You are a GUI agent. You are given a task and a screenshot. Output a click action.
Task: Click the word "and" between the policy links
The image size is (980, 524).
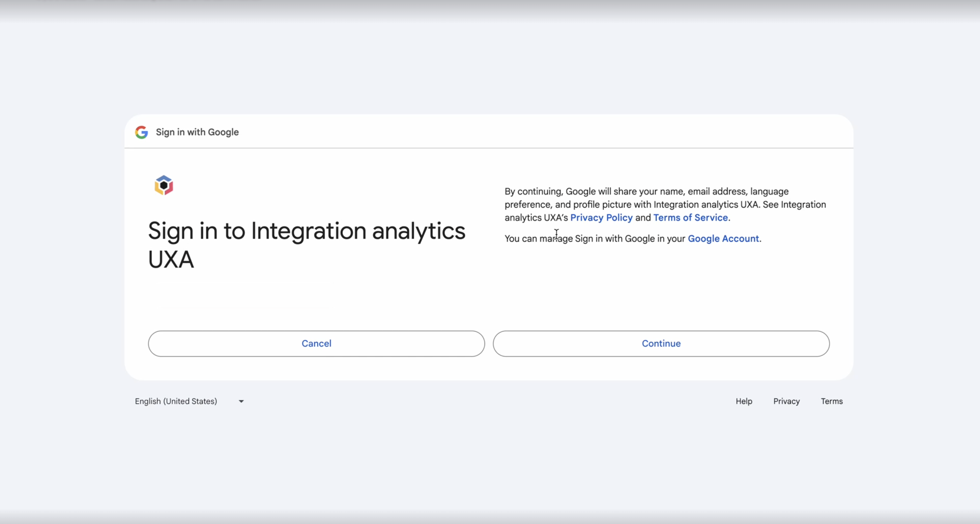(643, 217)
